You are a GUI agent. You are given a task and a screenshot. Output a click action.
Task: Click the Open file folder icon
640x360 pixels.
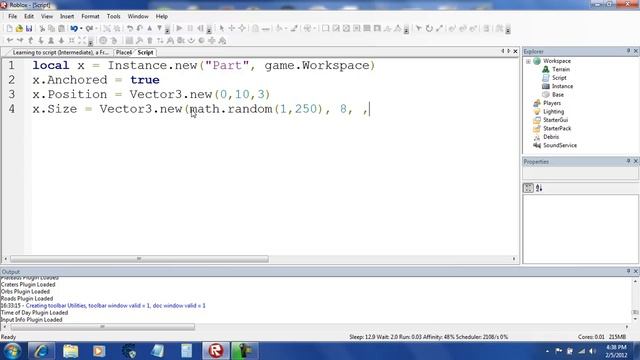click(19, 29)
